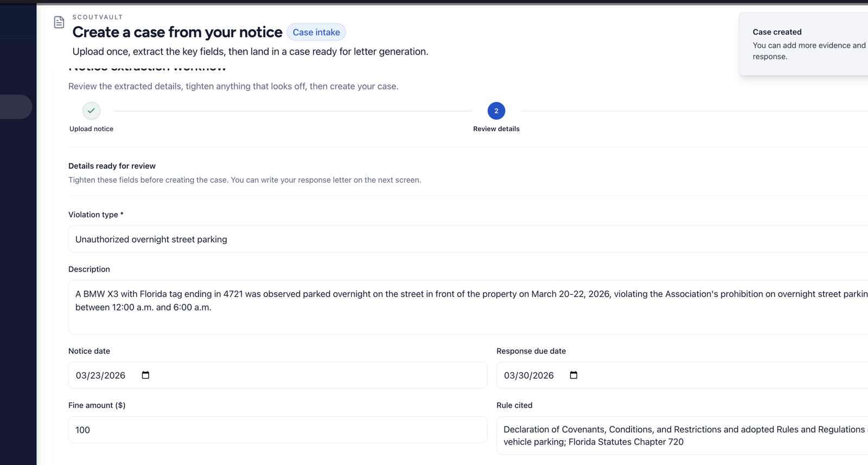The width and height of the screenshot is (868, 465).
Task: Click the 'Fine amount ($)' label
Action: (x=97, y=405)
